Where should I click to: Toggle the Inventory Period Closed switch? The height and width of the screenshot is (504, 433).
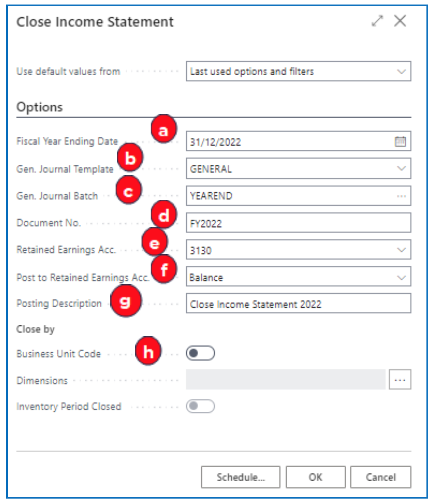click(x=200, y=406)
